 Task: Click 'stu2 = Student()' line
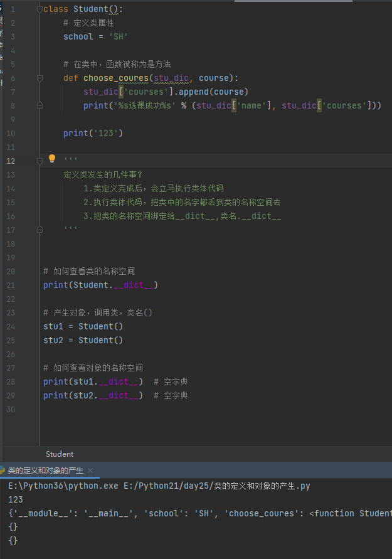(x=83, y=341)
